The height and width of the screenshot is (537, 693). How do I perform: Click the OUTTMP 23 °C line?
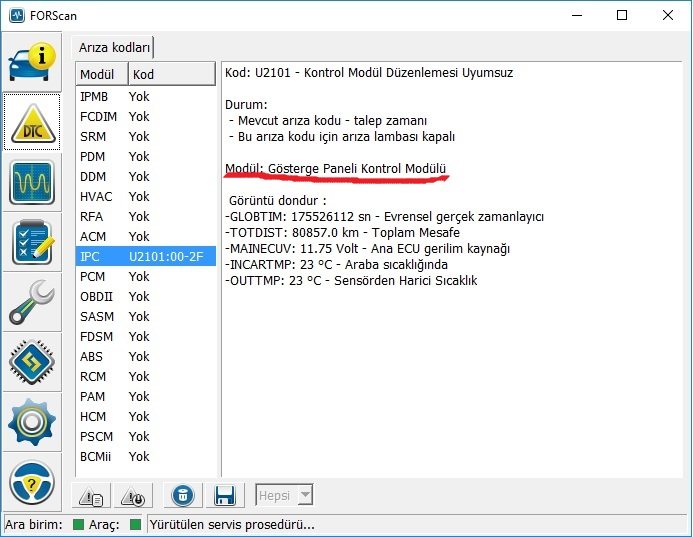click(x=351, y=280)
